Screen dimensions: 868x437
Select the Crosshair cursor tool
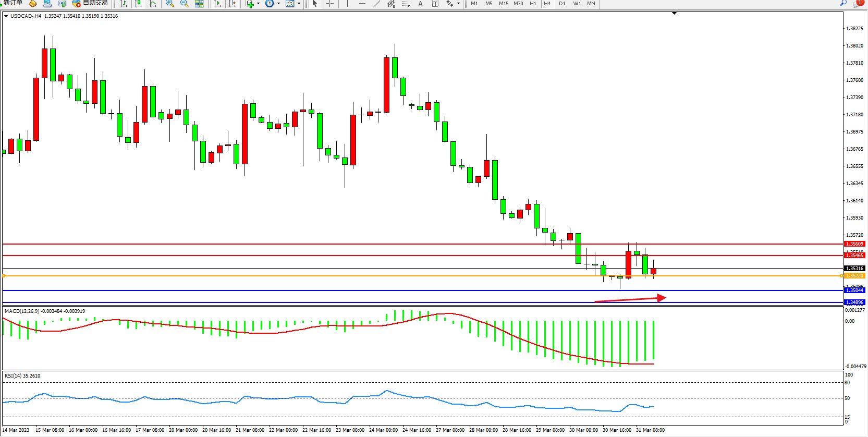click(329, 4)
